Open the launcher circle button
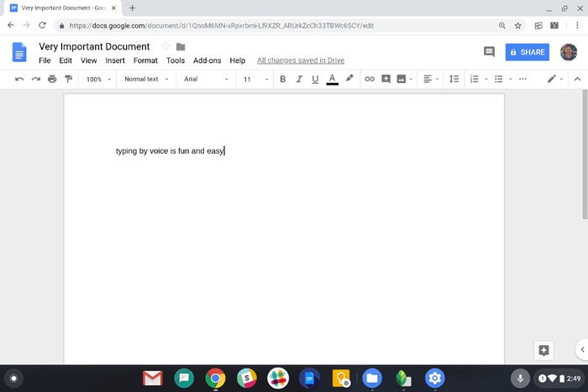The height and width of the screenshot is (392, 588). point(14,379)
